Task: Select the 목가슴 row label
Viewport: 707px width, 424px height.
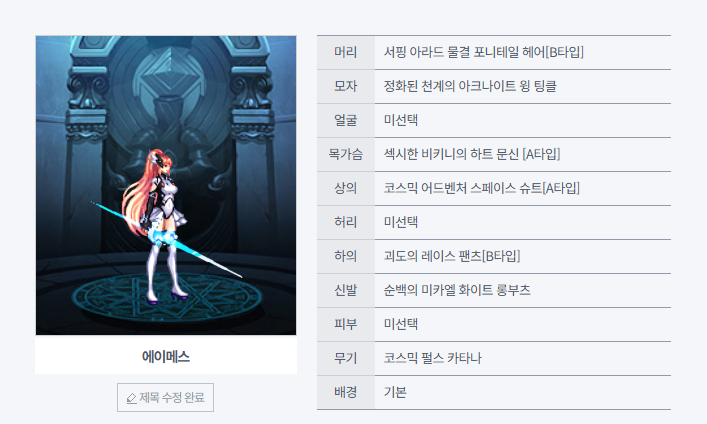Action: click(x=345, y=154)
